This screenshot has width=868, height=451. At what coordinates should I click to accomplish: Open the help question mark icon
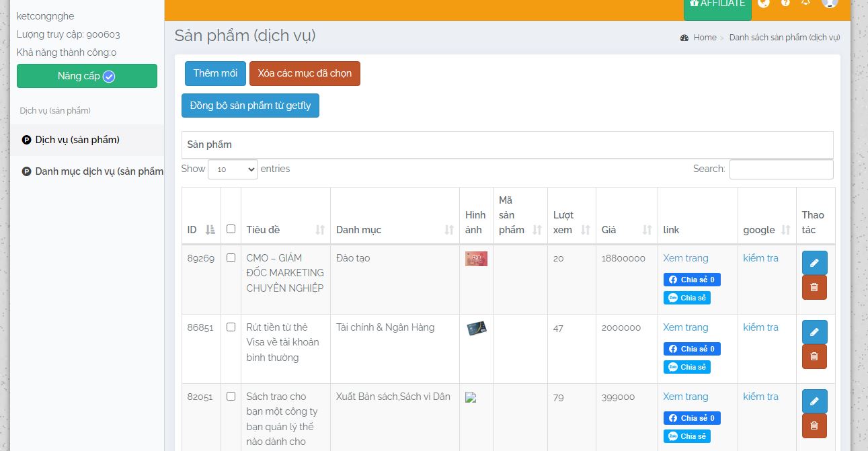[785, 3]
